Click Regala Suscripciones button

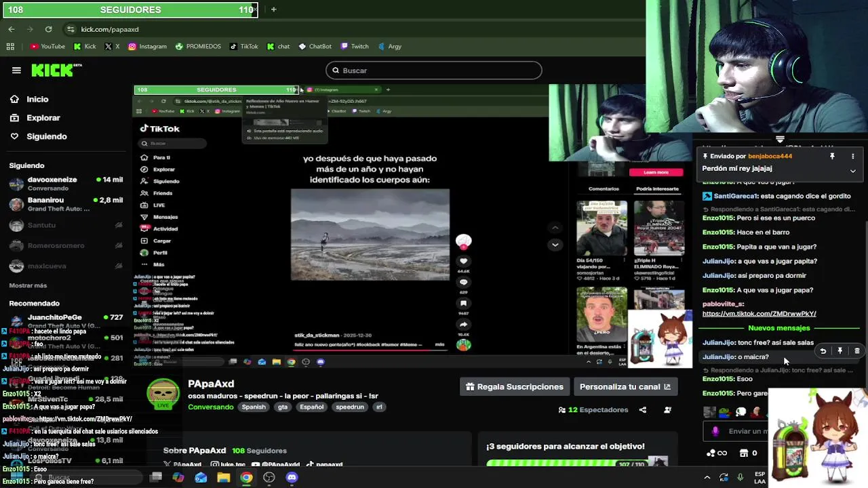click(x=515, y=386)
